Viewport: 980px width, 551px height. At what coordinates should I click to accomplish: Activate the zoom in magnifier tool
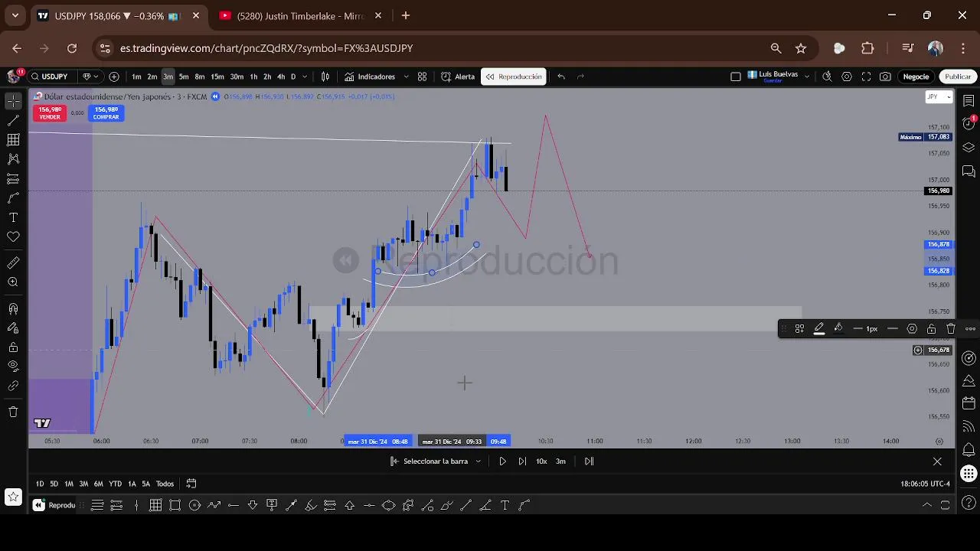(13, 282)
